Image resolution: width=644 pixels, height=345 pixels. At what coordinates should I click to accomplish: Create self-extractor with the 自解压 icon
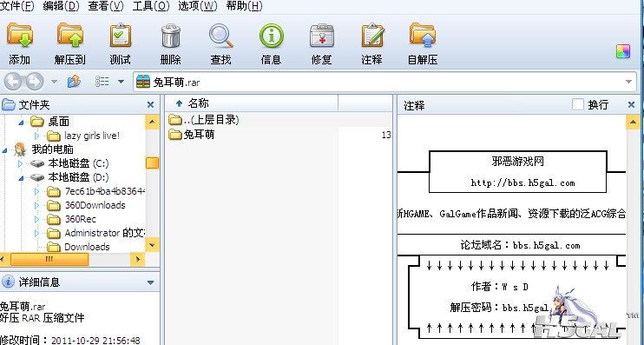[422, 36]
